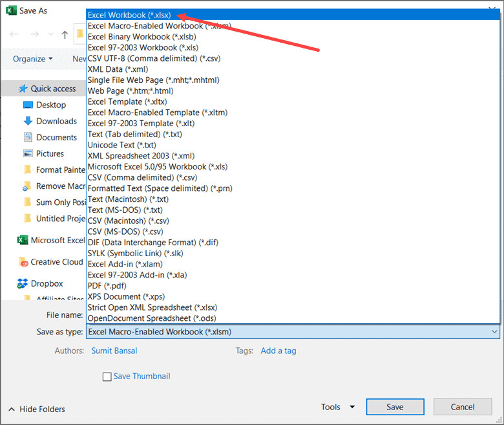Viewport: 504px width, 425px height.
Task: Choose CSV UTF-8 (Comma delimited)
Action: click(293, 58)
